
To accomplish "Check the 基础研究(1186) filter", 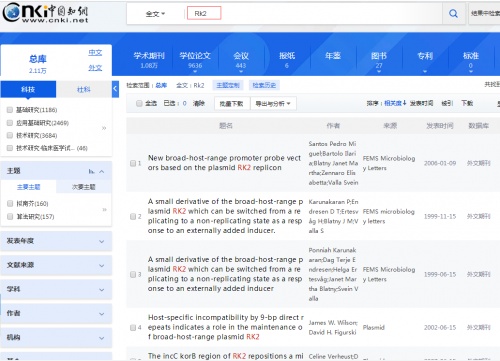I will [10, 110].
